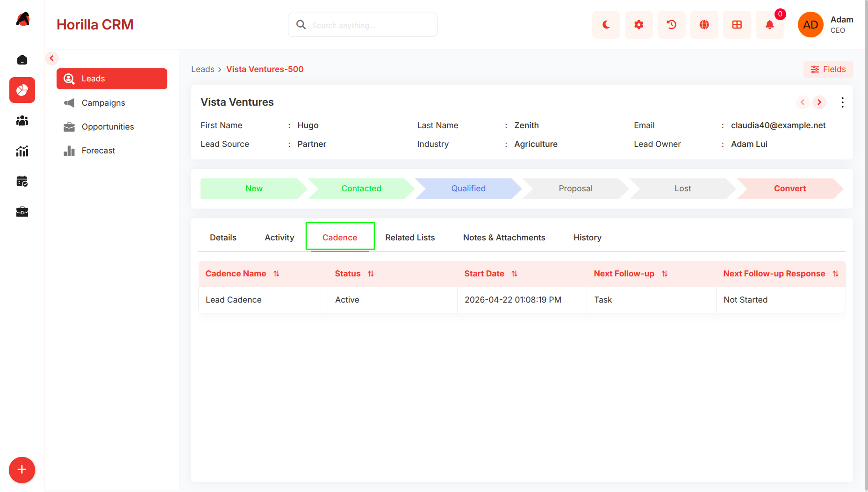The width and height of the screenshot is (868, 492).
Task: Click the Fields button
Action: [828, 69]
